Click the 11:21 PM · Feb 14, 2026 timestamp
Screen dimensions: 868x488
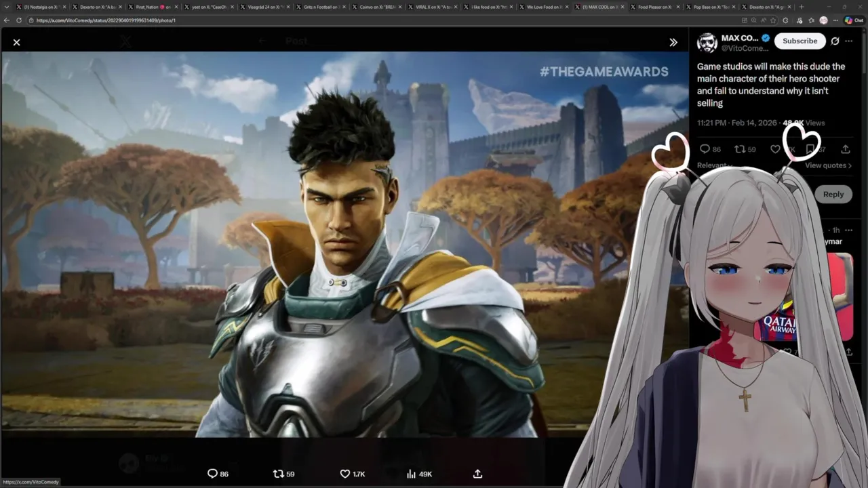(737, 123)
